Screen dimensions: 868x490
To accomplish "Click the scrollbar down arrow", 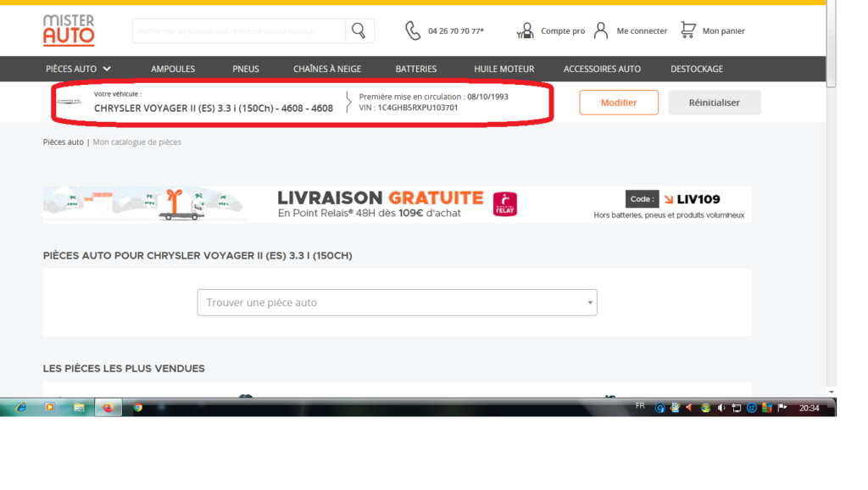I will [x=831, y=392].
